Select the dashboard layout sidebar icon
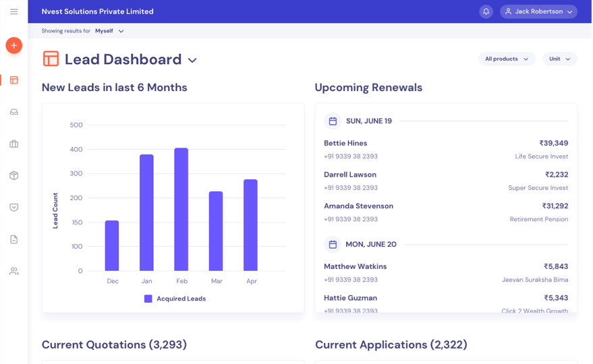The height and width of the screenshot is (364, 593). 13,80
